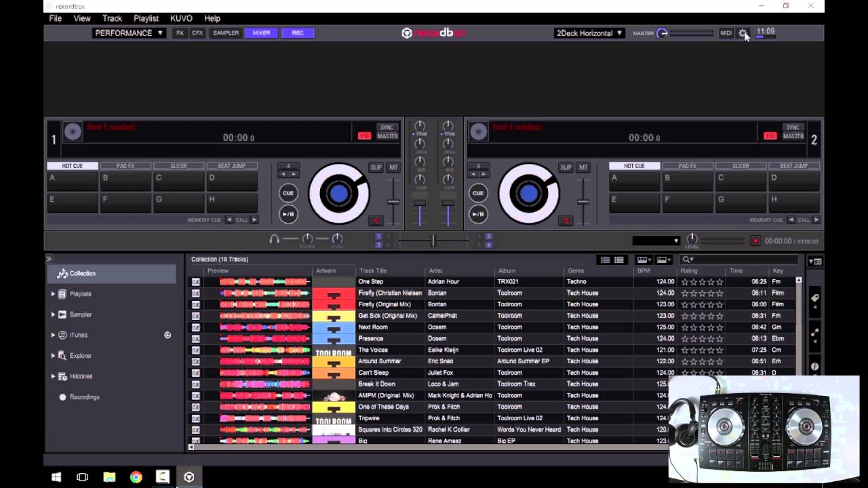Click the MIDI settings button
The image size is (868, 488).
(726, 33)
